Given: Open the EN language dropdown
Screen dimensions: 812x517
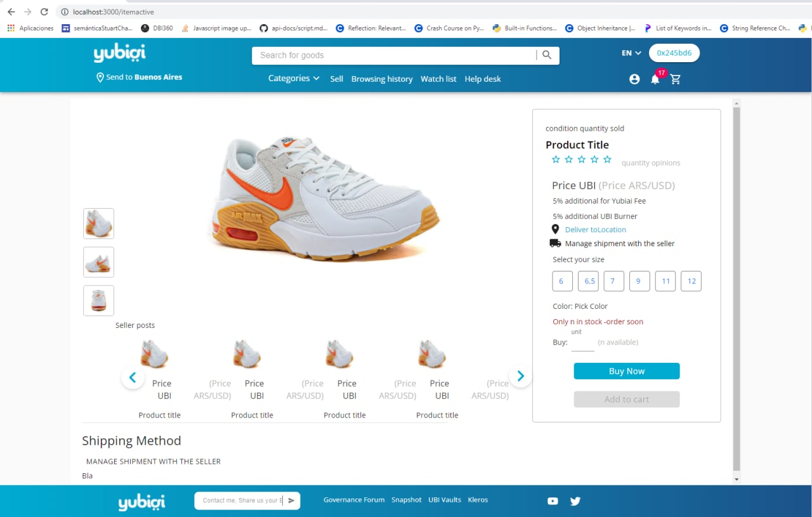Looking at the screenshot, I should [x=631, y=53].
